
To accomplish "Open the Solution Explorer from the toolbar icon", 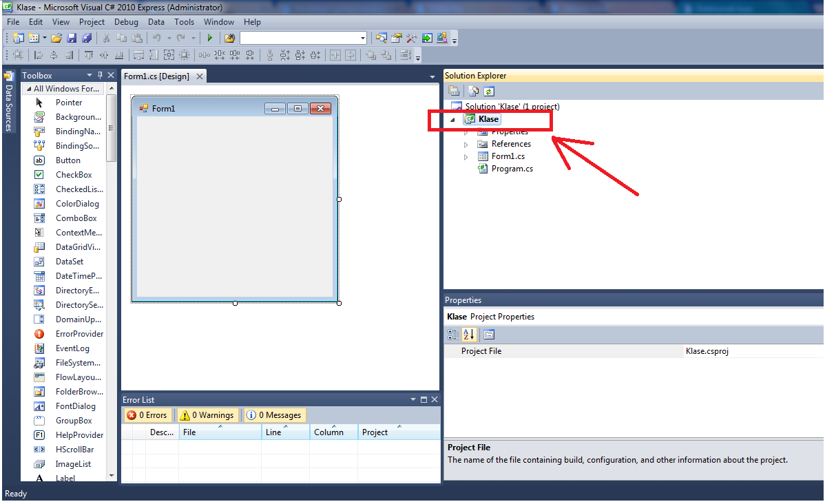I will [x=382, y=38].
